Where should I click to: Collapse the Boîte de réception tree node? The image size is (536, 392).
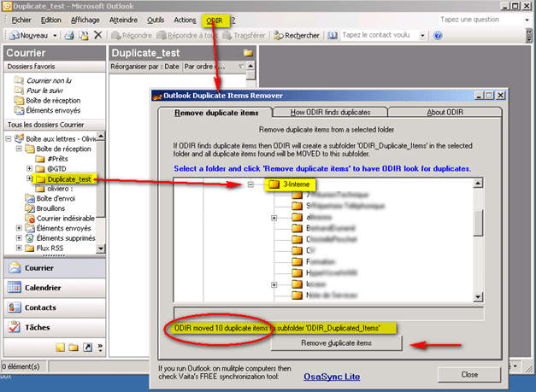click(19, 149)
